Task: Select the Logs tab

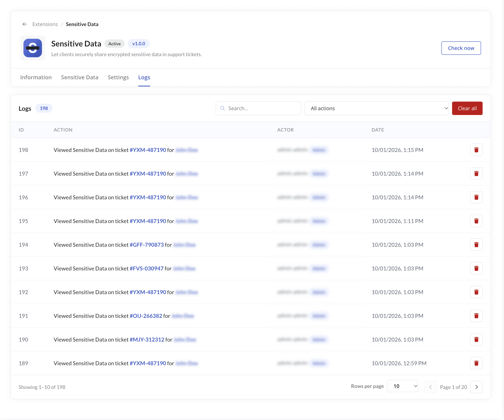Action: click(144, 78)
